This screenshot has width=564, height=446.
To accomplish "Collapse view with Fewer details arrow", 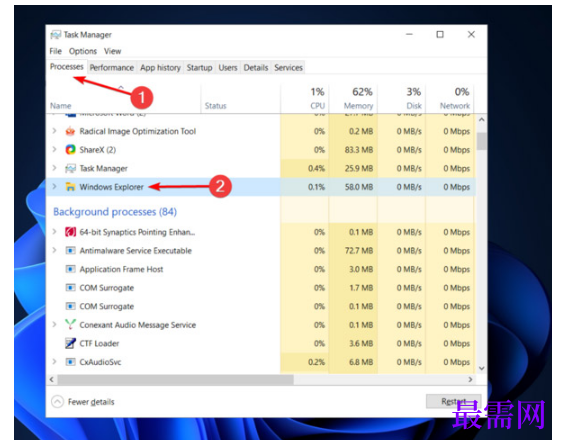I will click(x=58, y=401).
